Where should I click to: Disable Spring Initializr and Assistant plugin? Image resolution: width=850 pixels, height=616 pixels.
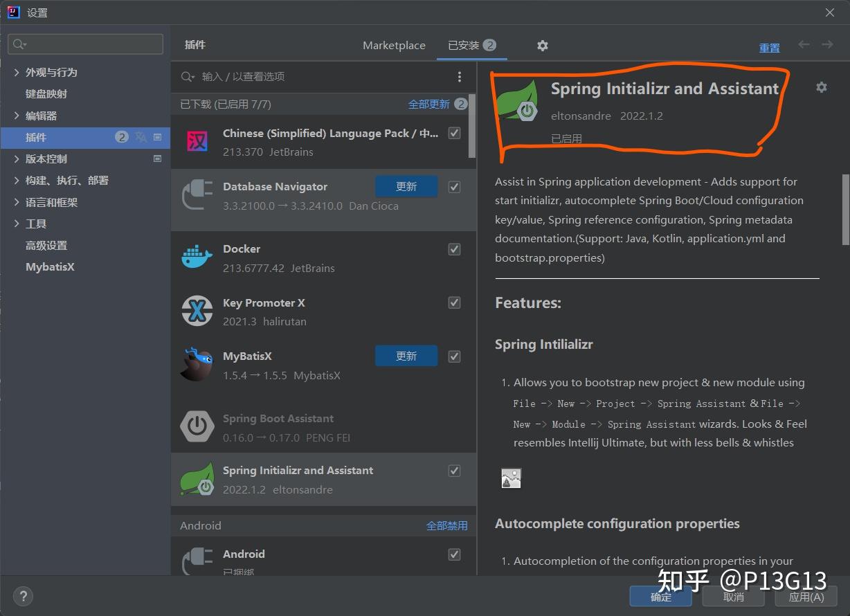pos(454,470)
